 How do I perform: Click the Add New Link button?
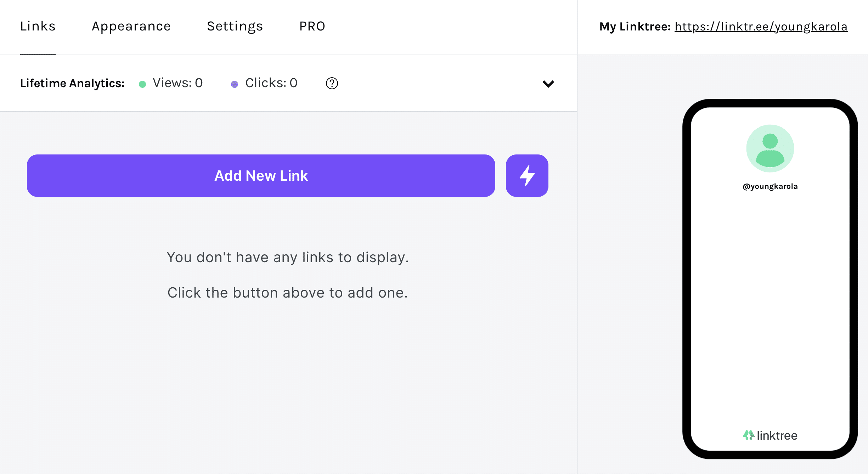pyautogui.click(x=261, y=175)
